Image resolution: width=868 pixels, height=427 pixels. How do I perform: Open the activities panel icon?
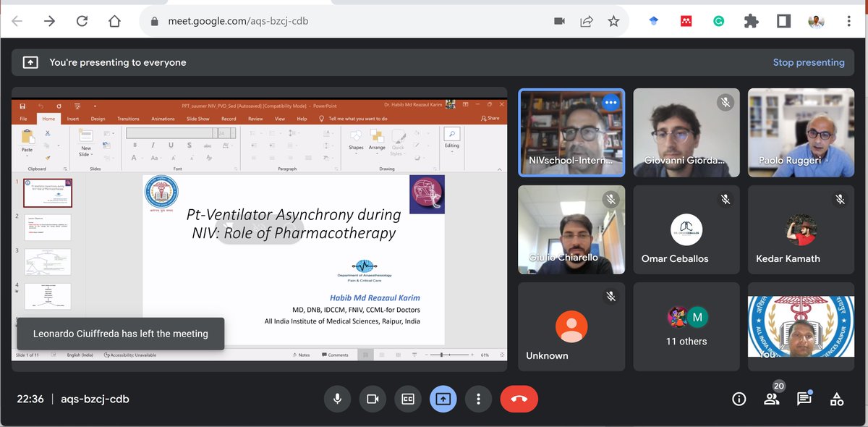point(836,399)
